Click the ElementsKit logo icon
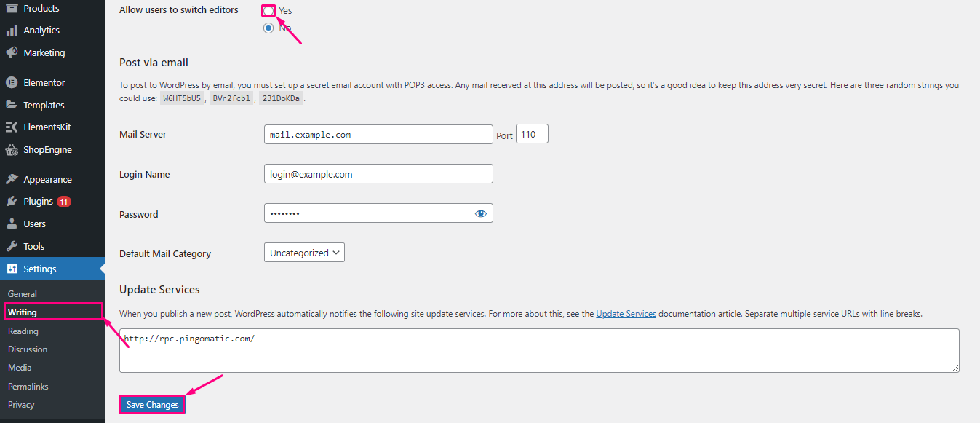980x423 pixels. click(12, 127)
